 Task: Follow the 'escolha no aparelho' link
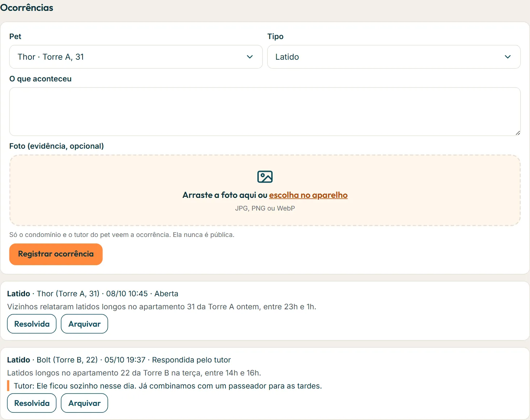coord(308,195)
